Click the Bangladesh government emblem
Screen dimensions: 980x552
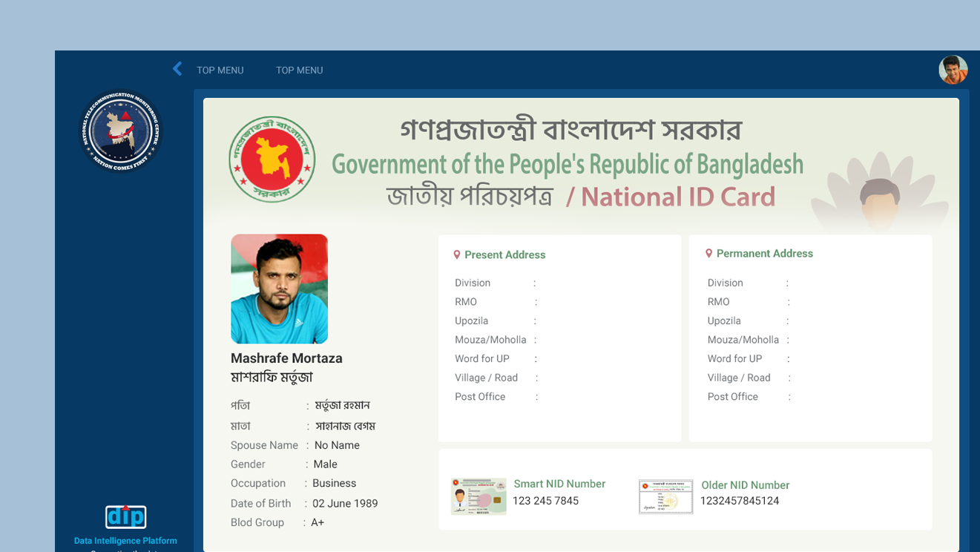272,160
